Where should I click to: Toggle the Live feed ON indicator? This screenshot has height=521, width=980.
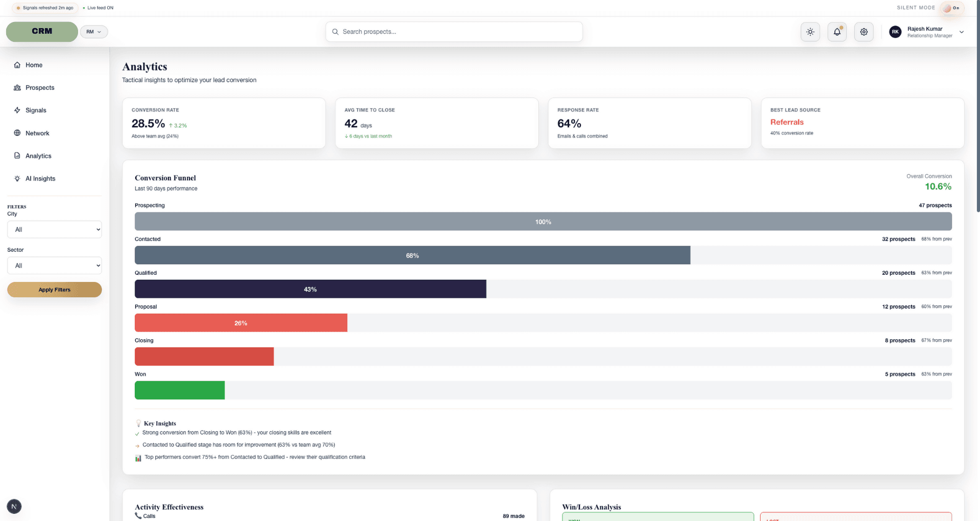click(98, 8)
